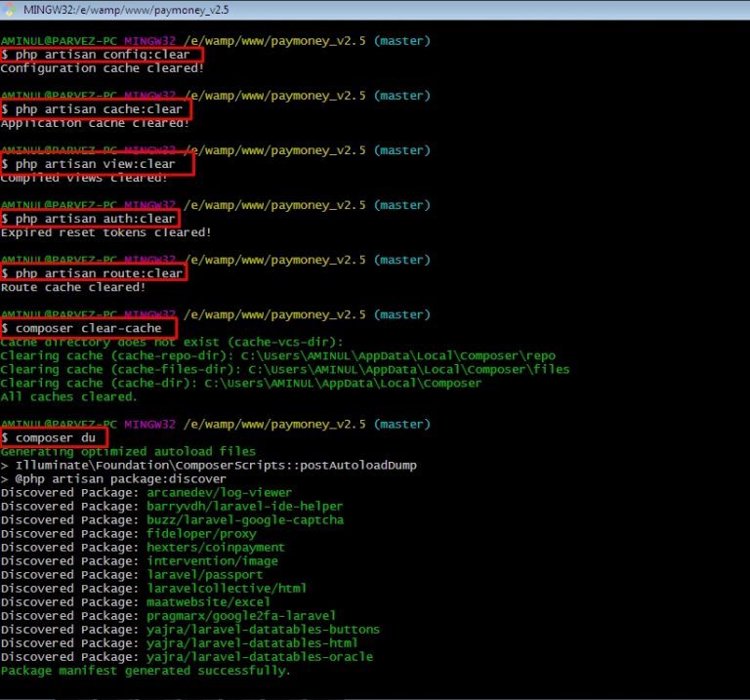Click the '@php artisan package:discover' line
Viewport: 750px width, 700px height.
[x=113, y=479]
